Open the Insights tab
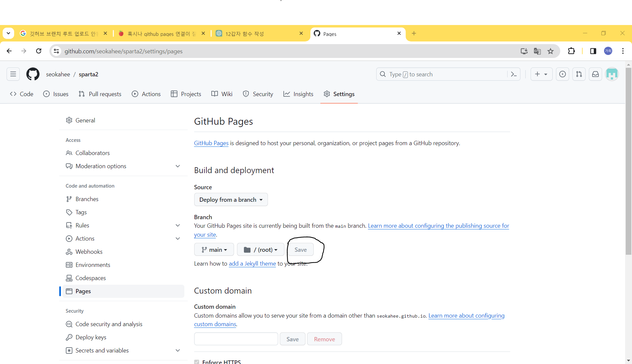Image resolution: width=632 pixels, height=364 pixels. point(298,94)
